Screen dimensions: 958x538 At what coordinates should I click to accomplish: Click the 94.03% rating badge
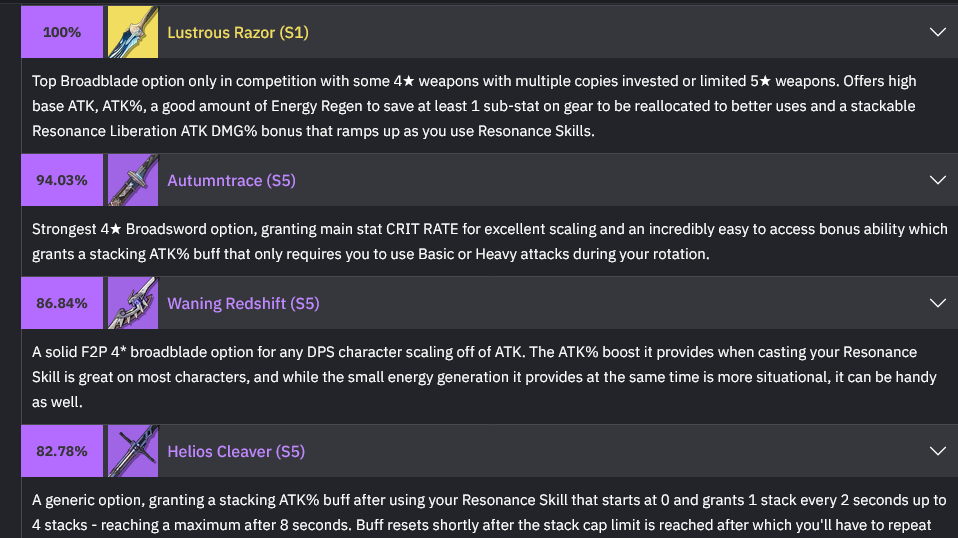[x=62, y=180]
